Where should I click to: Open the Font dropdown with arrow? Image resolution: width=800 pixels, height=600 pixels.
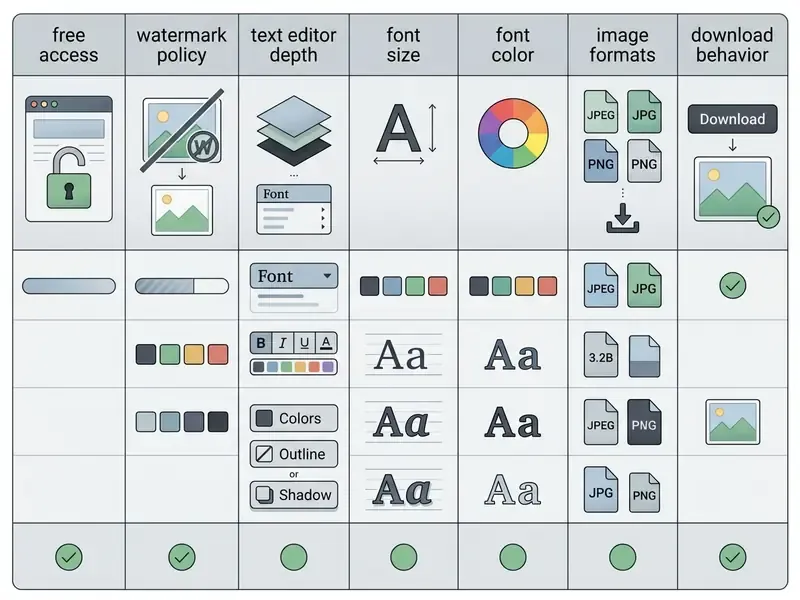pos(294,276)
